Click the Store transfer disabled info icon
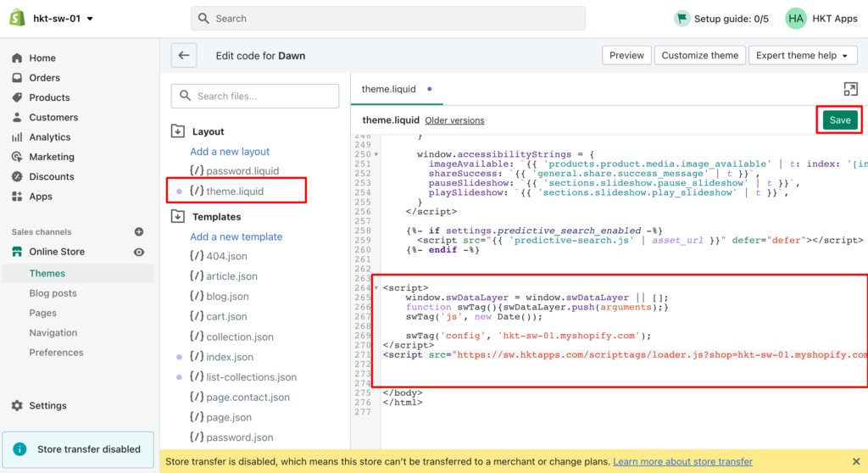This screenshot has height=473, width=868. [19, 449]
